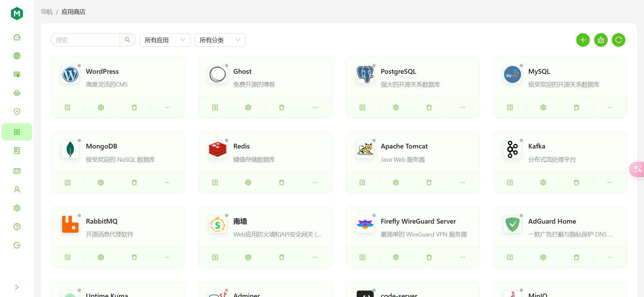644x297 pixels.
Task: Open Apache Tomcat more options ellipsis
Action: point(463,183)
